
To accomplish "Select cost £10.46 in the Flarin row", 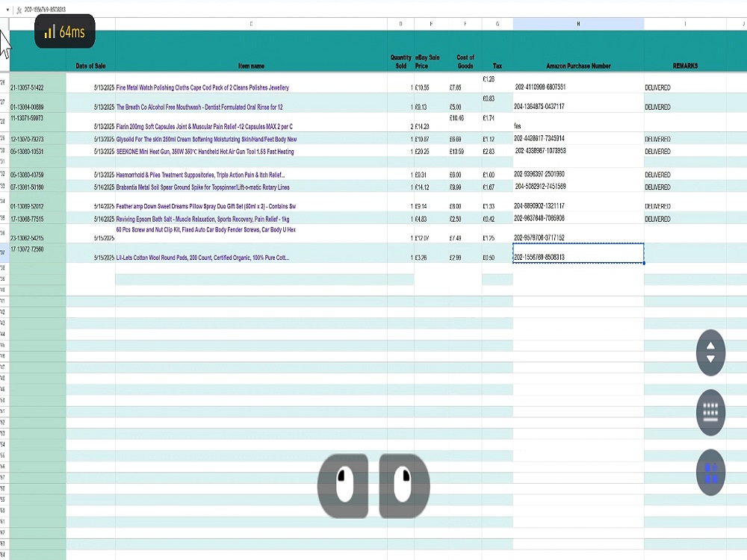I will [x=465, y=122].
